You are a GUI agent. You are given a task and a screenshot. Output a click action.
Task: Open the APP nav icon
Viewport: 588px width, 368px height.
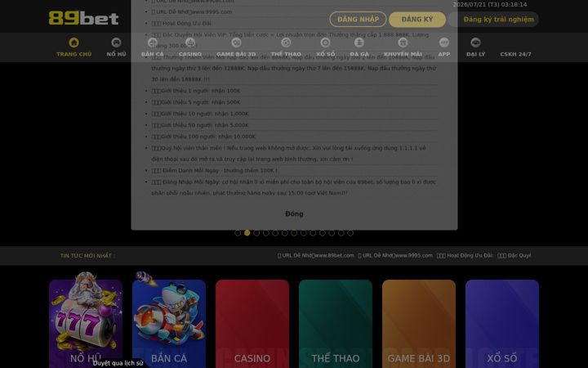(444, 43)
